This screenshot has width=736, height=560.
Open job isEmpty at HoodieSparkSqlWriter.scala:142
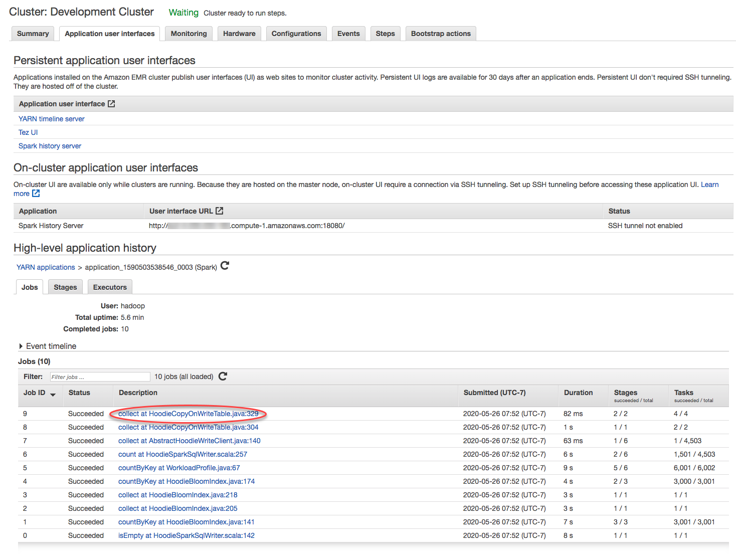pyautogui.click(x=186, y=535)
